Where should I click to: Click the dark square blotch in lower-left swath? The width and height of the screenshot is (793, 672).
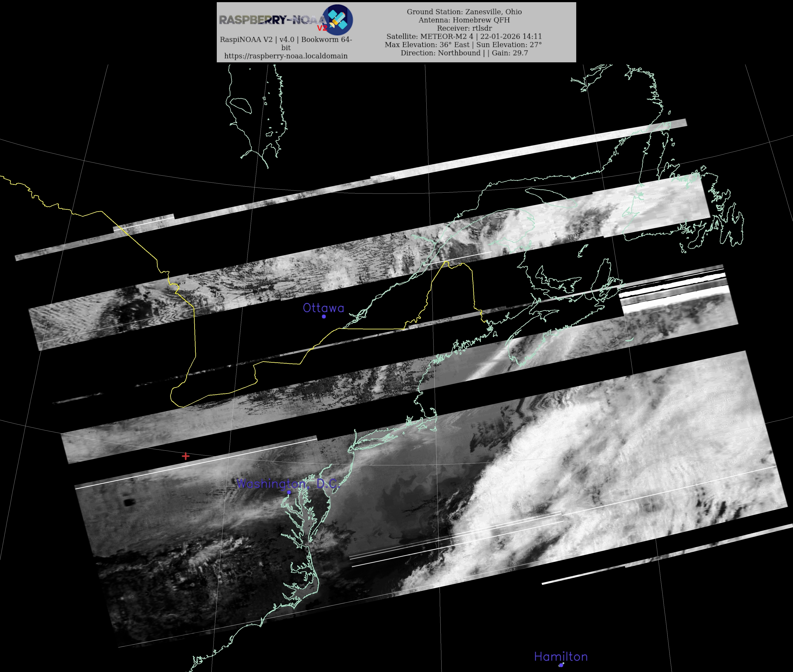click(128, 503)
